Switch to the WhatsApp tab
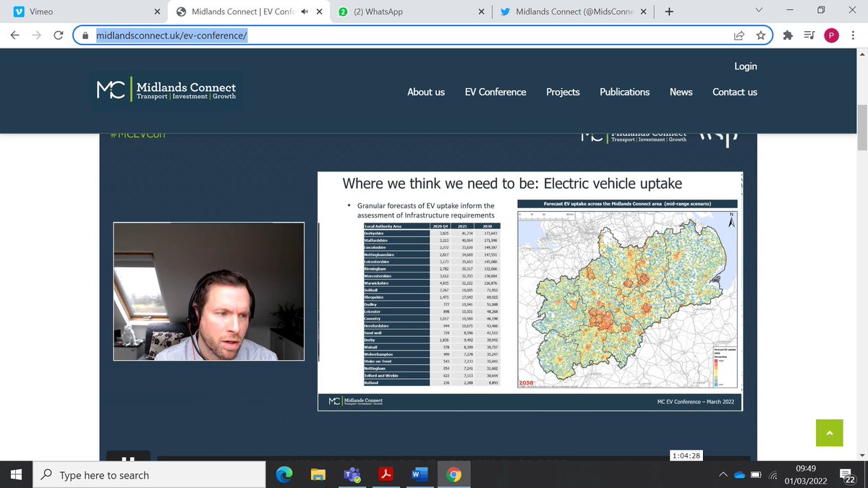The image size is (868, 488). [412, 12]
